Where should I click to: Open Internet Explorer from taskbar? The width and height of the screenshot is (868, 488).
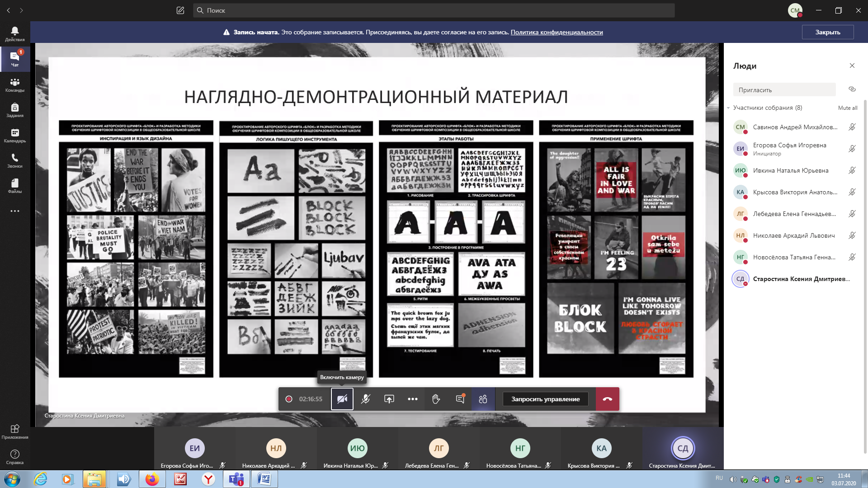coord(41,479)
